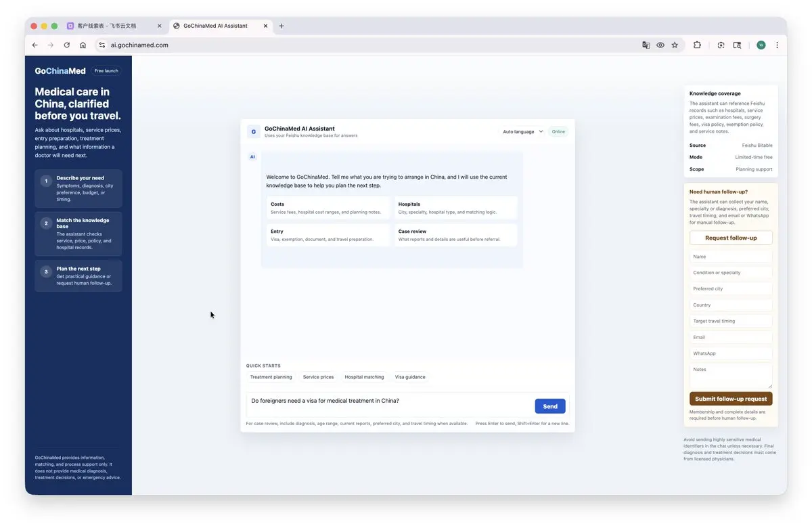The height and width of the screenshot is (528, 812).
Task: Click the search-in-tab toolbar icon
Action: click(x=738, y=45)
